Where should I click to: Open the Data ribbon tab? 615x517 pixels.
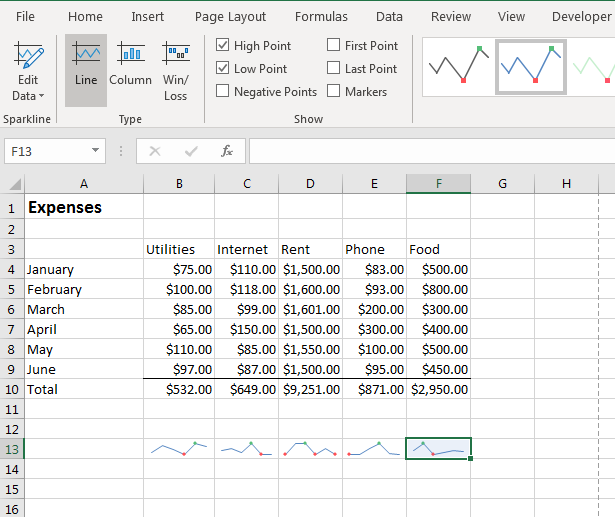(389, 16)
